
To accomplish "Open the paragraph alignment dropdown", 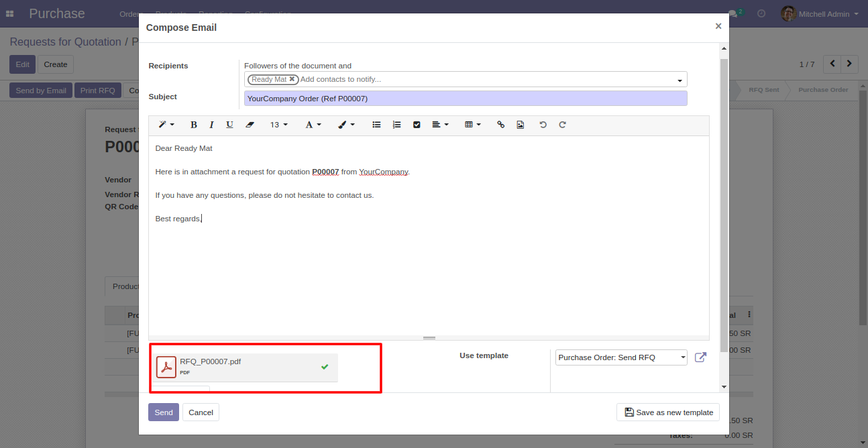I will coord(440,125).
